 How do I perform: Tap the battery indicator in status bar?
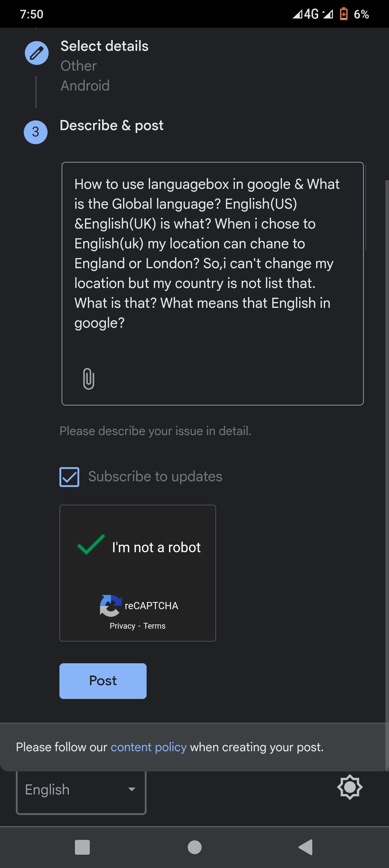pos(344,14)
